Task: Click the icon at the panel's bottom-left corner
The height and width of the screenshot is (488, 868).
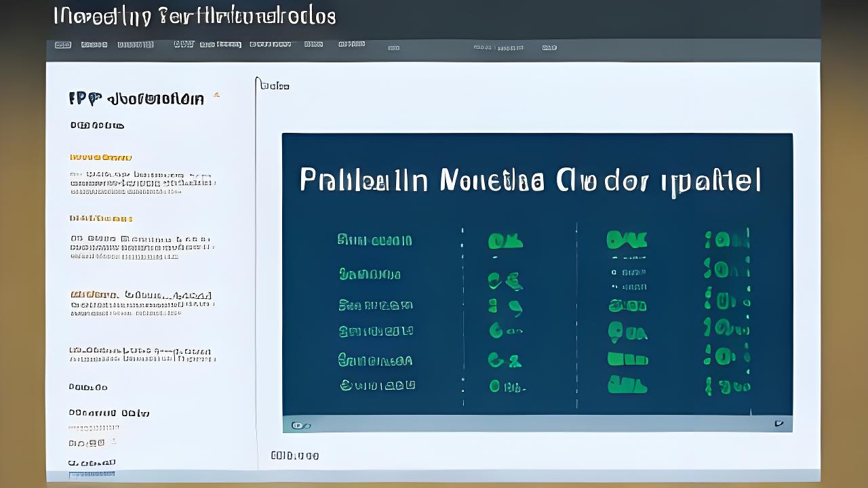Action: (x=300, y=426)
